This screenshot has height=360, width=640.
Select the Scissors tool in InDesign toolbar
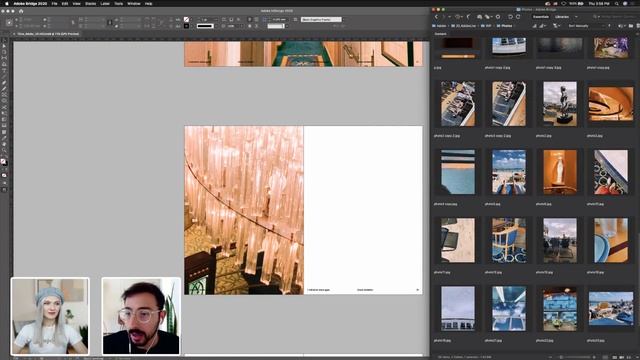click(4, 107)
